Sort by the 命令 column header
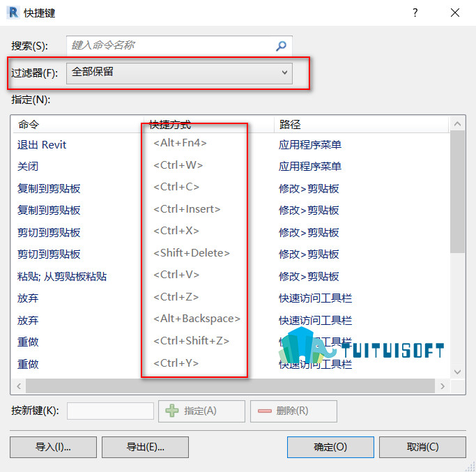The height and width of the screenshot is (472, 476). click(78, 125)
